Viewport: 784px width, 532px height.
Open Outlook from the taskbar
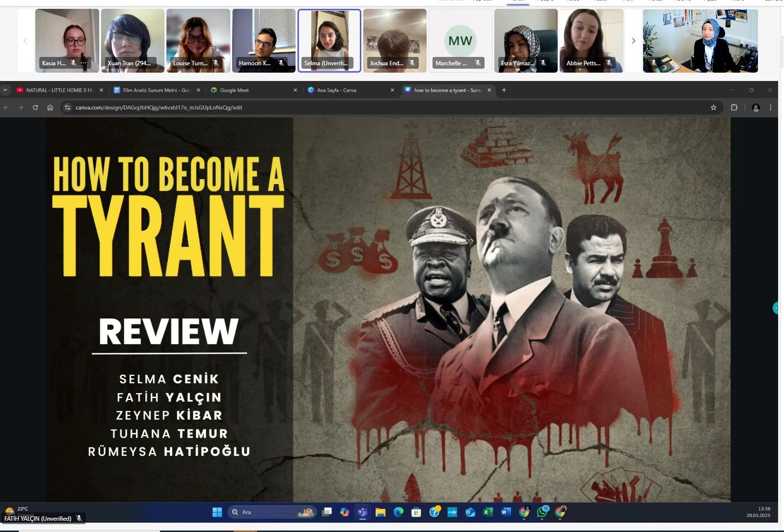pyautogui.click(x=470, y=512)
